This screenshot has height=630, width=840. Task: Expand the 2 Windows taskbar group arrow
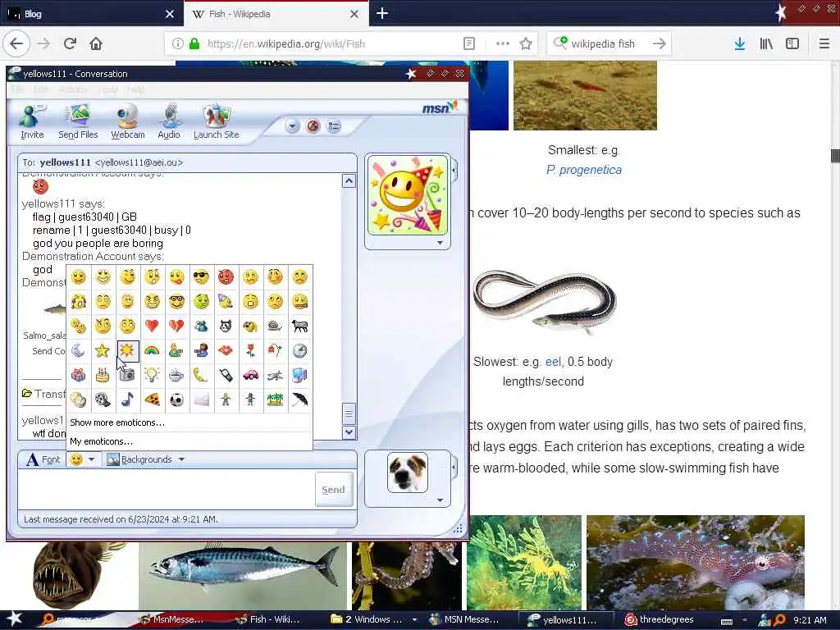414,619
